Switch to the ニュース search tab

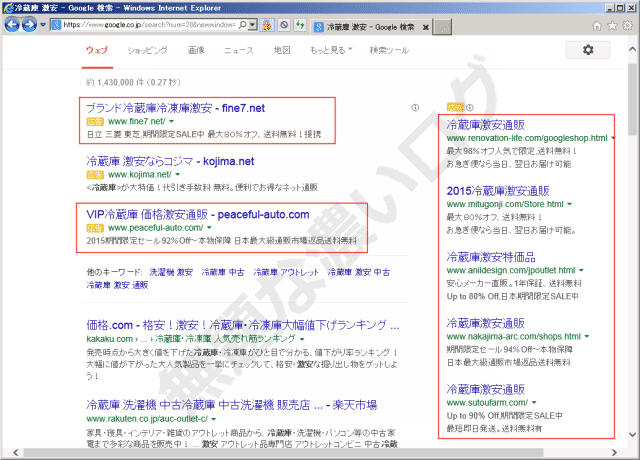click(x=239, y=50)
